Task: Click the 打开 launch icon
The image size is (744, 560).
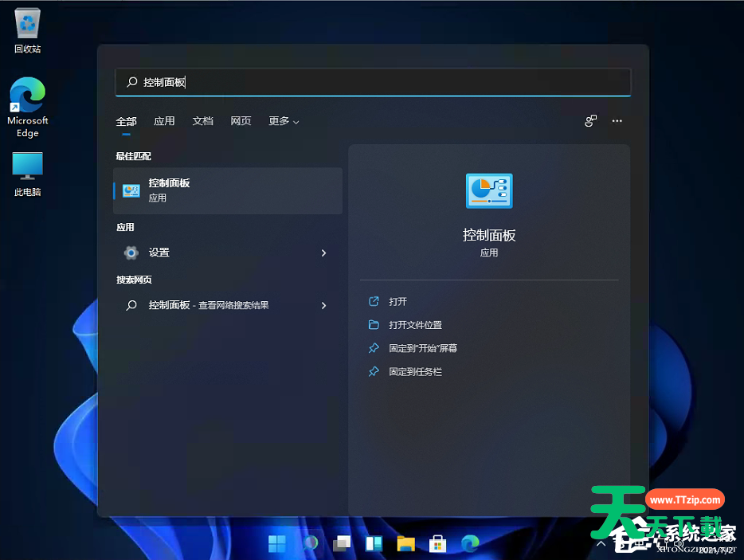Action: [x=374, y=301]
